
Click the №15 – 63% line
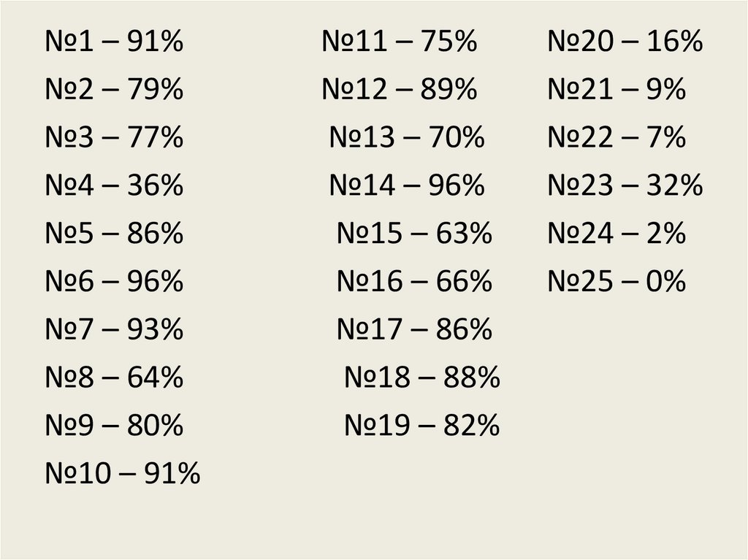tap(414, 234)
